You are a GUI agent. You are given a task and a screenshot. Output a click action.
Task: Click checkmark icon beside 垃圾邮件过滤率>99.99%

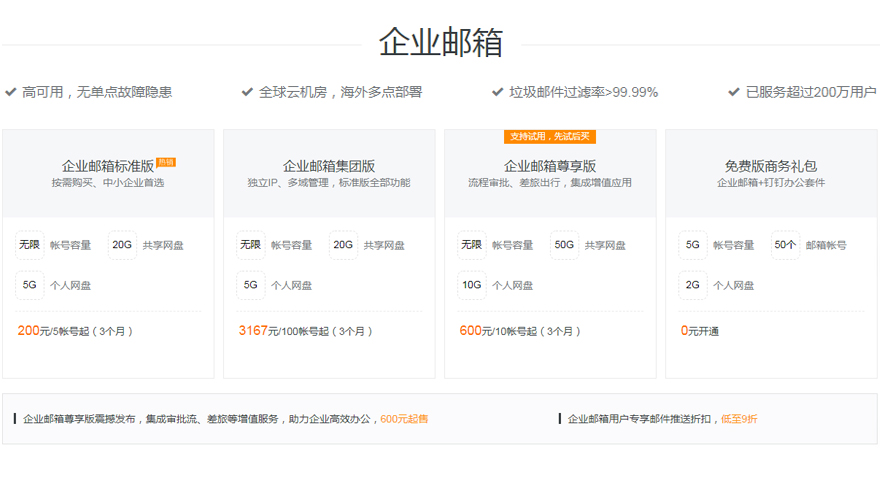pos(498,92)
